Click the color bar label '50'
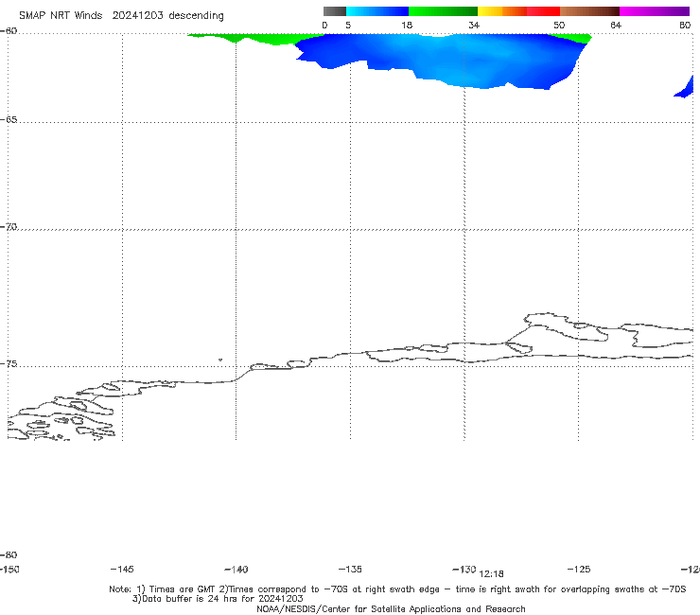The width and height of the screenshot is (700, 615). click(559, 25)
